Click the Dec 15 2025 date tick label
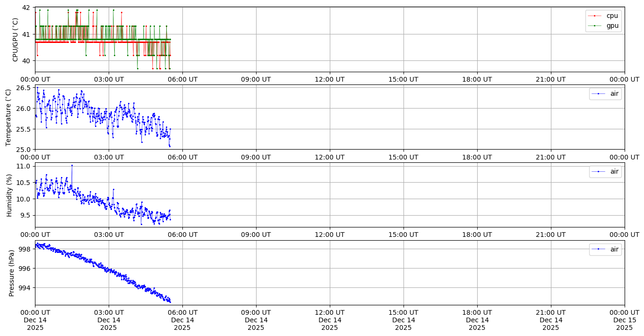This screenshot has height=336, width=644. (x=624, y=324)
